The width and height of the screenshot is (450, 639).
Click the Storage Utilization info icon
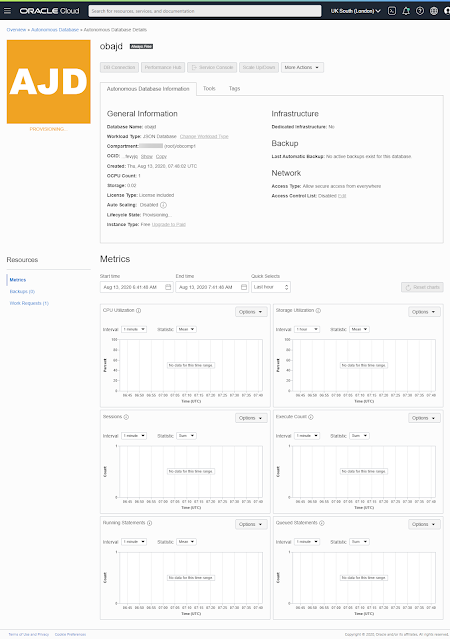(318, 311)
